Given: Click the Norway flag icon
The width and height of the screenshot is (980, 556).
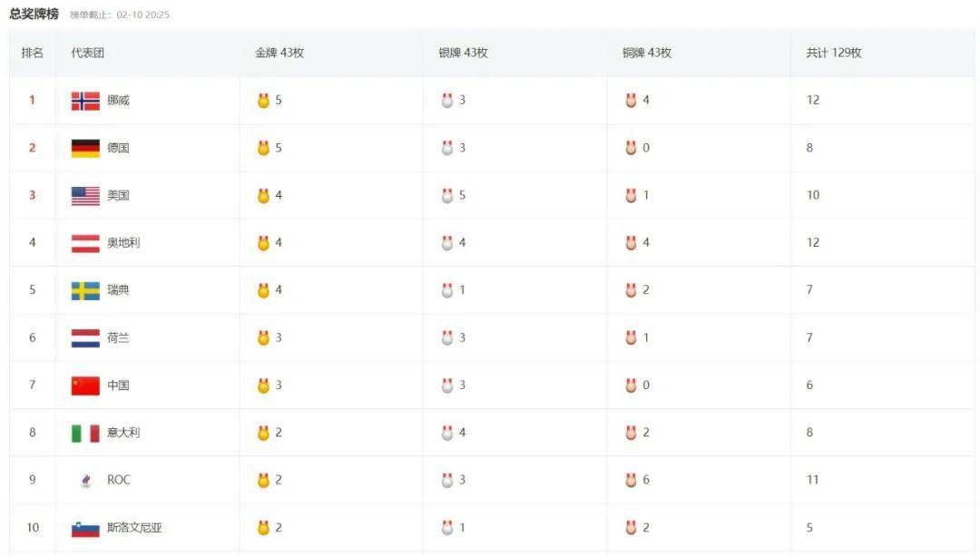Looking at the screenshot, I should click(85, 101).
